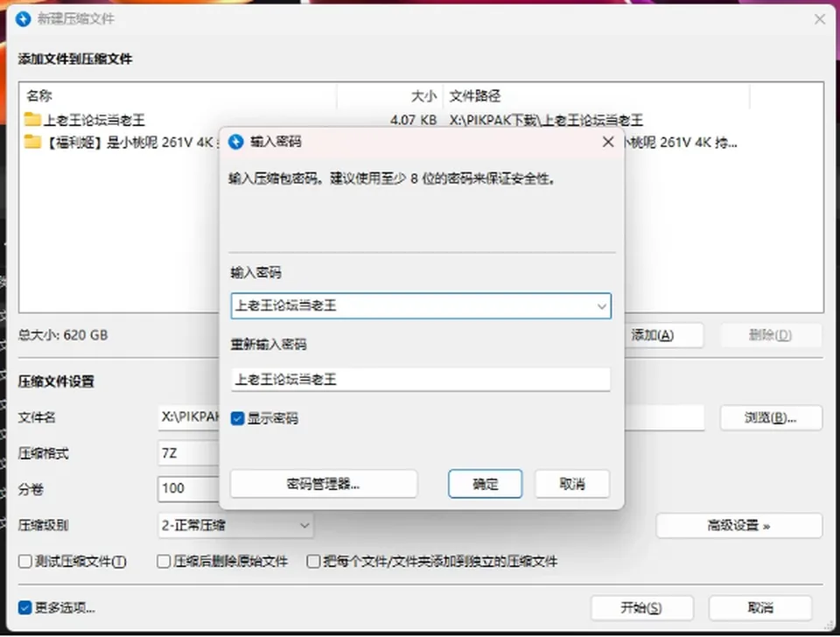Close the 新建压缩文件 main window

click(x=820, y=19)
